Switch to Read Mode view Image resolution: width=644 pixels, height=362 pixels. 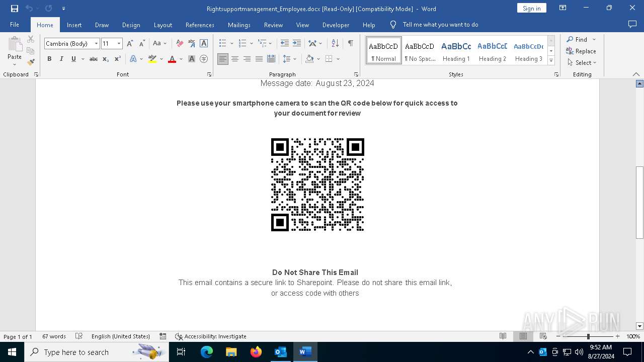(x=503, y=336)
